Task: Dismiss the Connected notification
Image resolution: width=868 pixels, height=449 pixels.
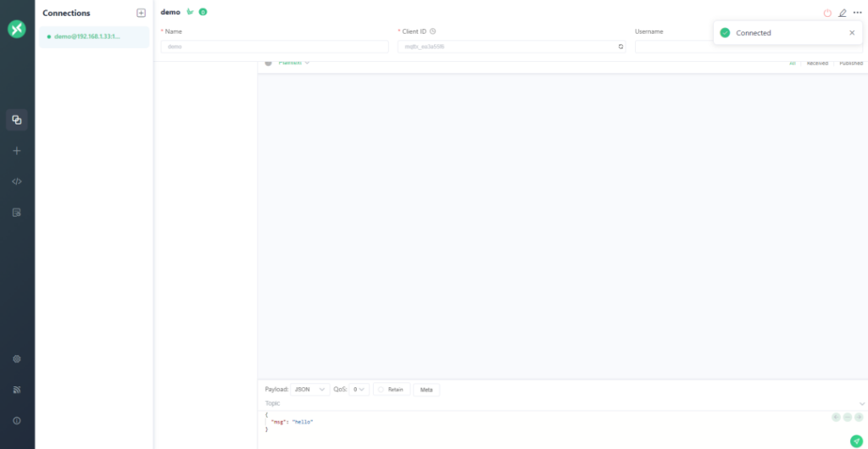Action: click(852, 33)
